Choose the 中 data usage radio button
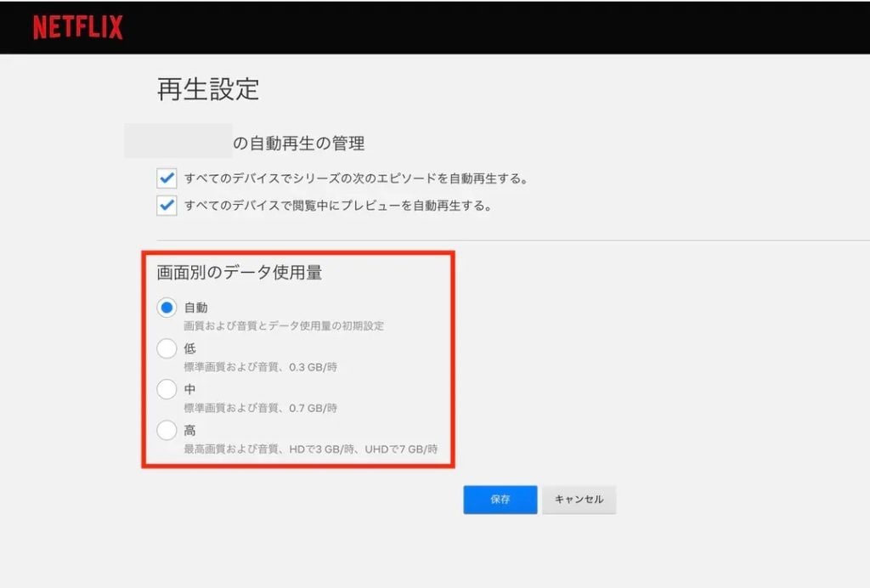This screenshot has height=588, width=870. coord(167,390)
